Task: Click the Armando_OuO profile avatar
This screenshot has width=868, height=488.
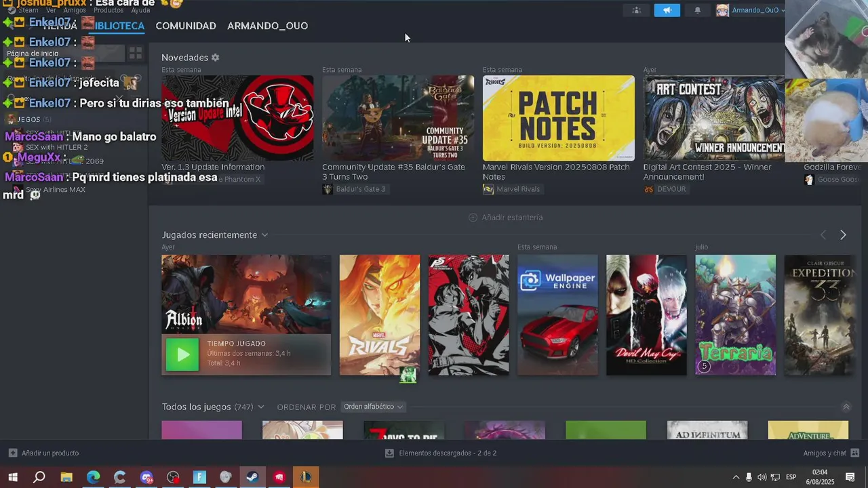Action: (x=723, y=10)
